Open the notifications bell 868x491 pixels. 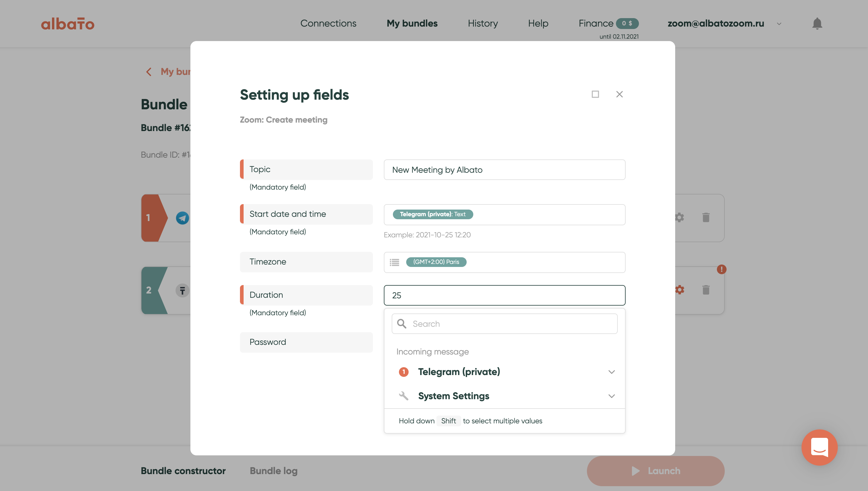[817, 24]
